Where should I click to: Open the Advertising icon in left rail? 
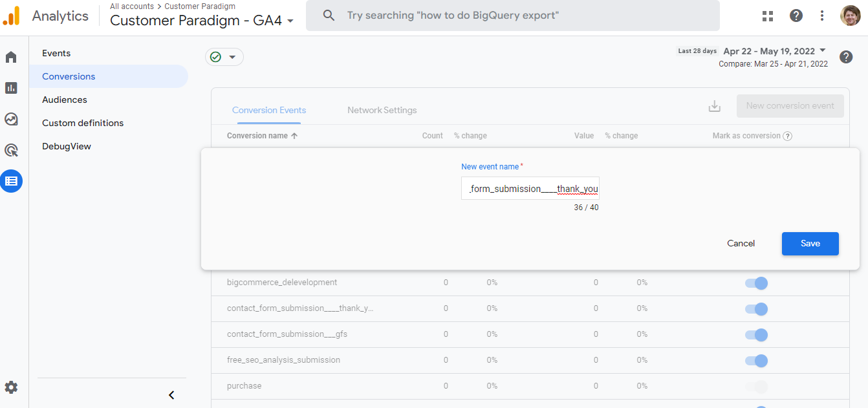point(11,150)
